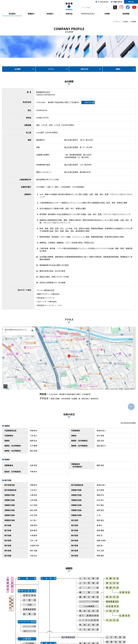Screen dimensions: 138x644
Task: Open the X (Twitter) social icon
Action: click(115, 8)
